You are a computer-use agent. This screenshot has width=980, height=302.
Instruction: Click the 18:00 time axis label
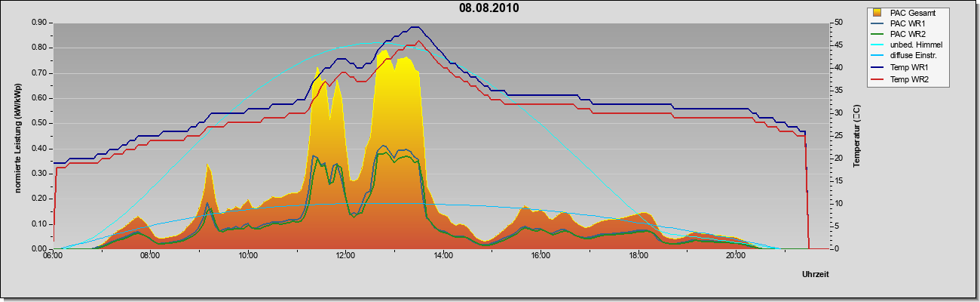pos(638,257)
